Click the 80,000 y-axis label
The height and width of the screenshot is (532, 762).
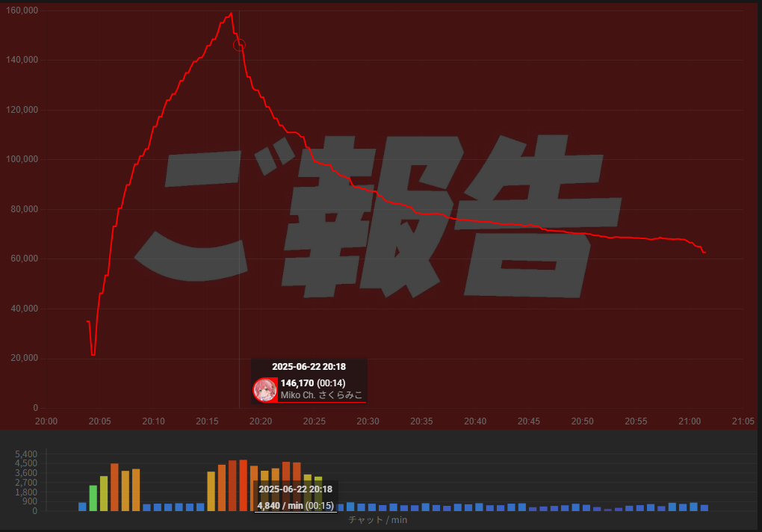[25, 209]
